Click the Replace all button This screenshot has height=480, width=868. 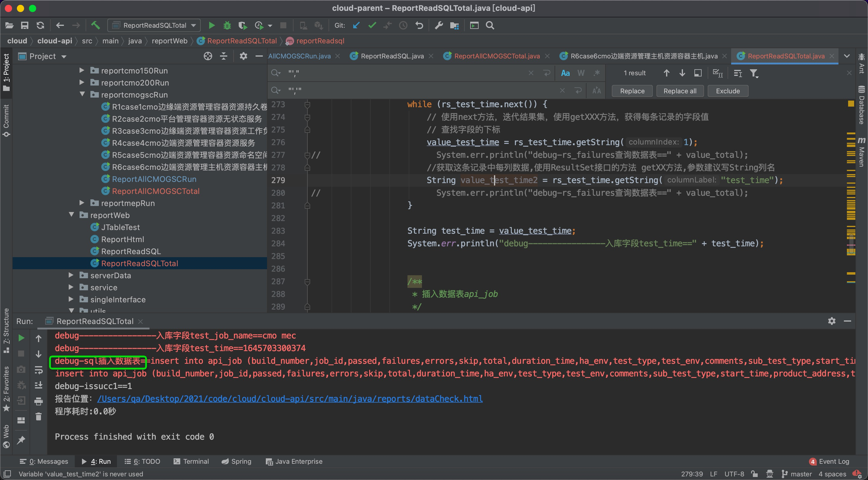(679, 91)
